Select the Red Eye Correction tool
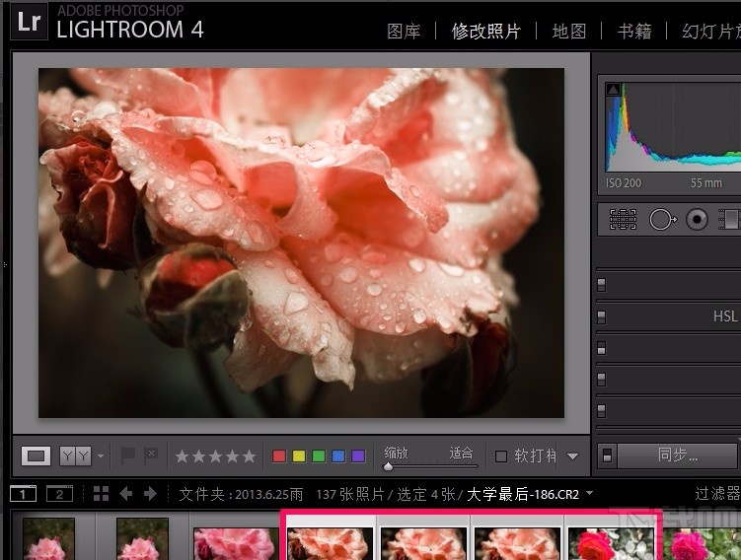The image size is (741, 560). (697, 220)
